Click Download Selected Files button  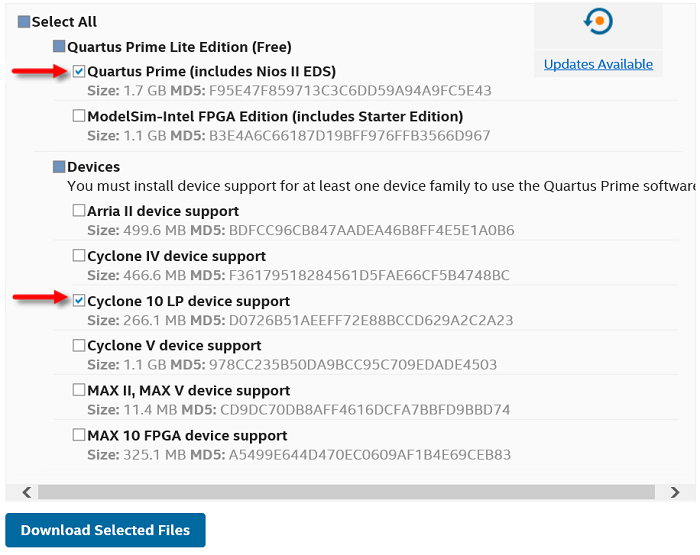tap(105, 530)
